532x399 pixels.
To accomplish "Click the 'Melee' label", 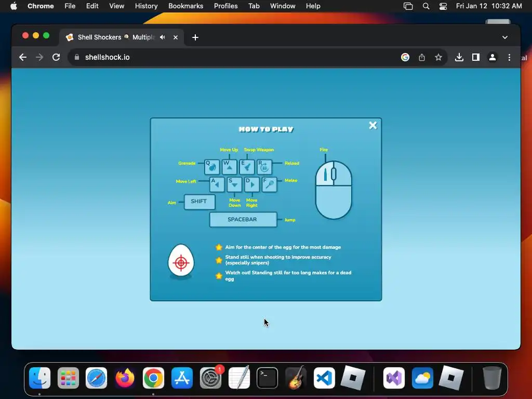I will pyautogui.click(x=291, y=180).
